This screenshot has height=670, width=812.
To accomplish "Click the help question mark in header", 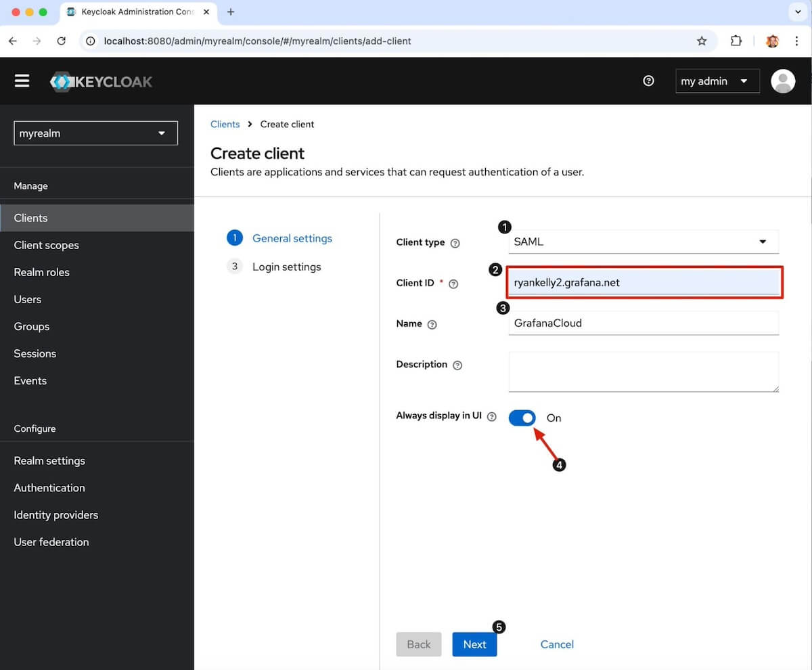I will (x=648, y=81).
